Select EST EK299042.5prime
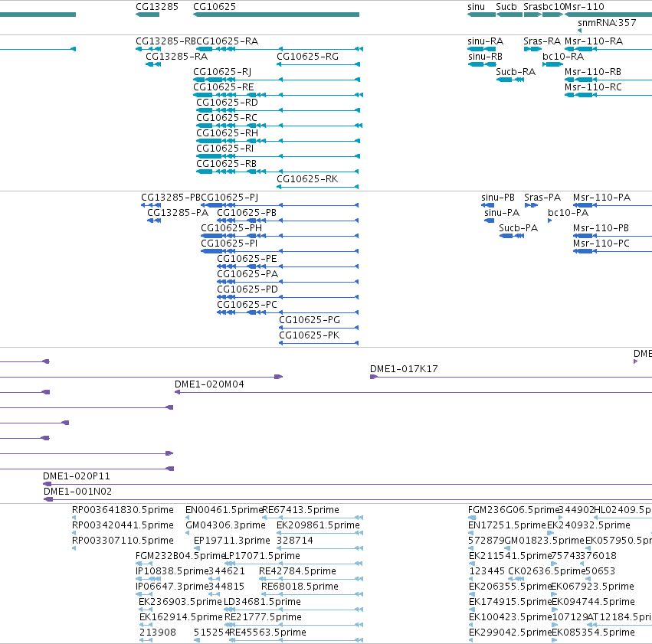This screenshot has height=644, width=652. [x=510, y=633]
